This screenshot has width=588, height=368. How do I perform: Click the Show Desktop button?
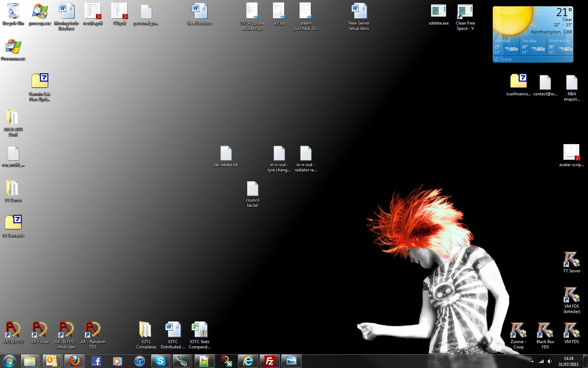pos(586,361)
